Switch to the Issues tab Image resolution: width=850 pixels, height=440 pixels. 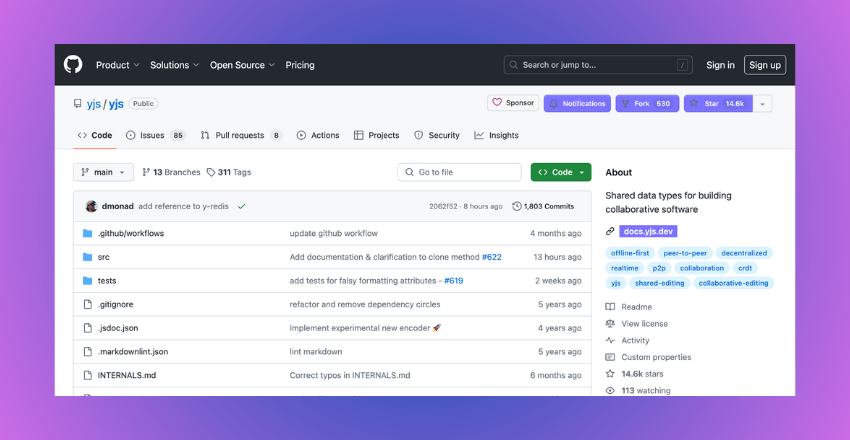[156, 135]
